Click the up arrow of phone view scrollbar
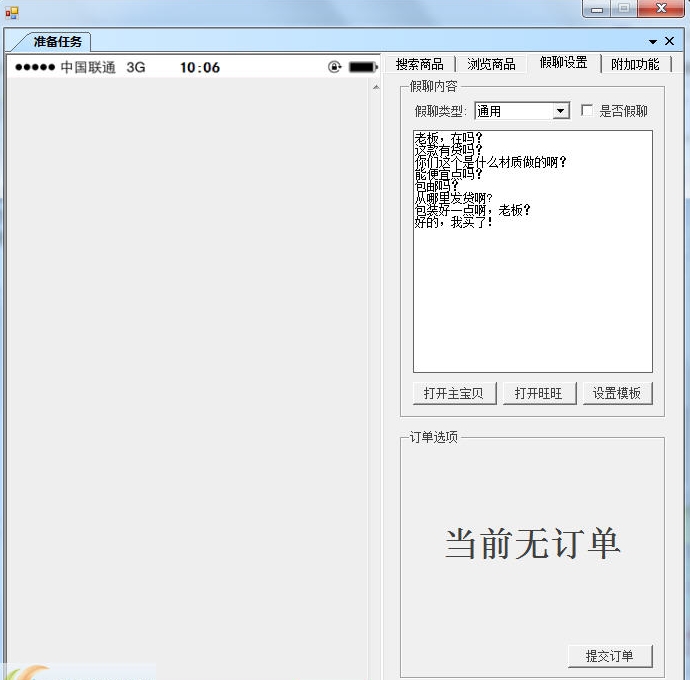This screenshot has width=690, height=680. 376,88
